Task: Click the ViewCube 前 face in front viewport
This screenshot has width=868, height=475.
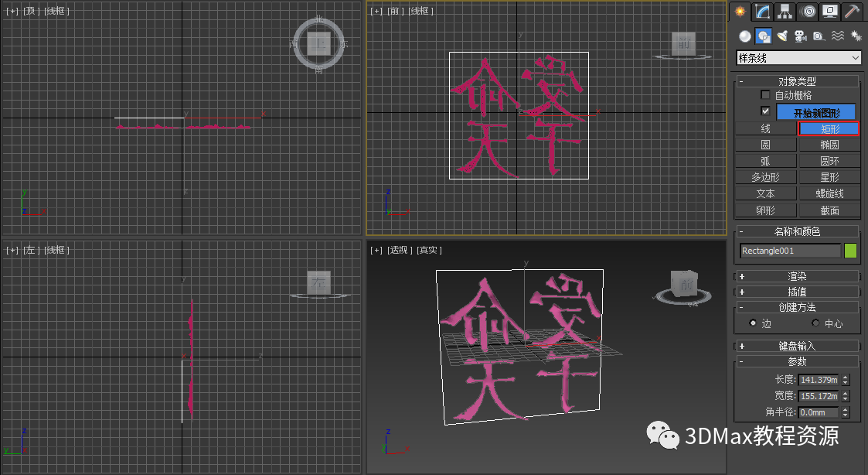Action: tap(684, 43)
